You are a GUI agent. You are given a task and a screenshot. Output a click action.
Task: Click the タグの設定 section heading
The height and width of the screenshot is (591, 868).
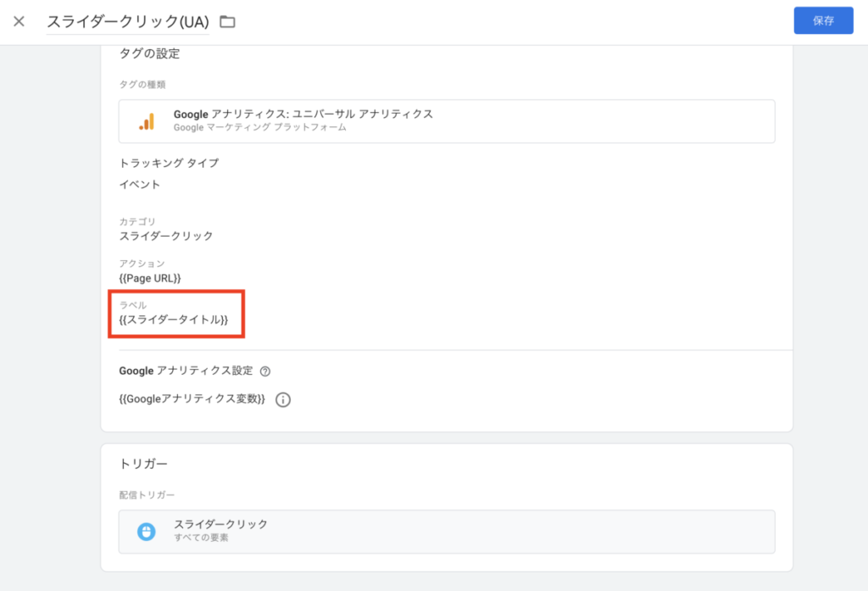(149, 54)
